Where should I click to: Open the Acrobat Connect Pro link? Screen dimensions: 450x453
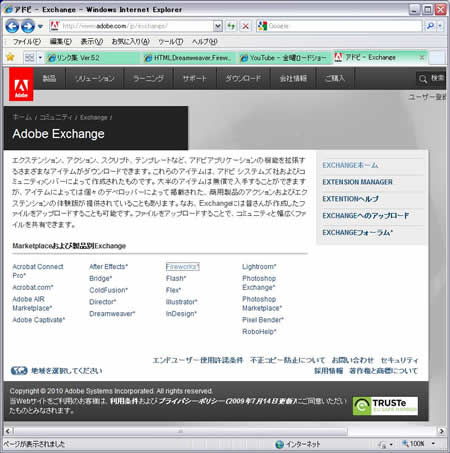coord(38,271)
